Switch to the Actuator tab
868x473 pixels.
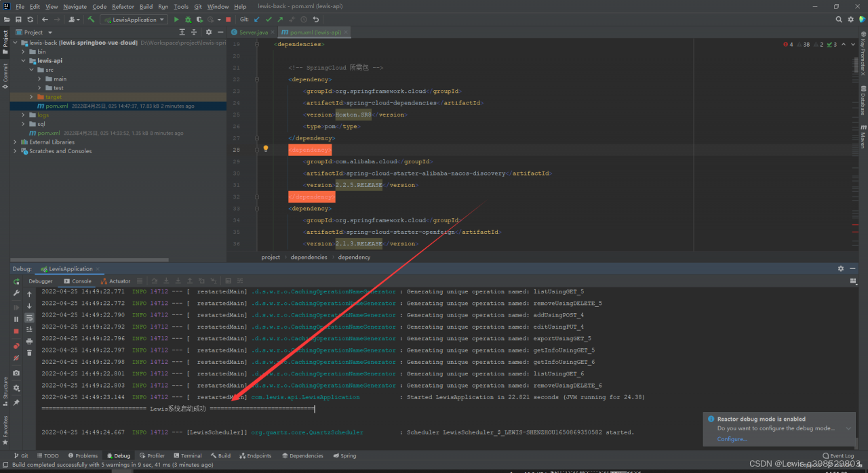click(x=116, y=281)
